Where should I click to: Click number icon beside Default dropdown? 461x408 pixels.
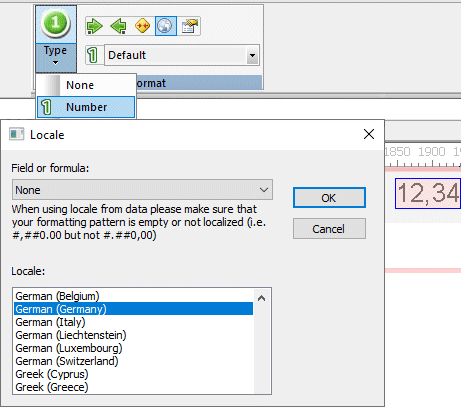point(93,55)
